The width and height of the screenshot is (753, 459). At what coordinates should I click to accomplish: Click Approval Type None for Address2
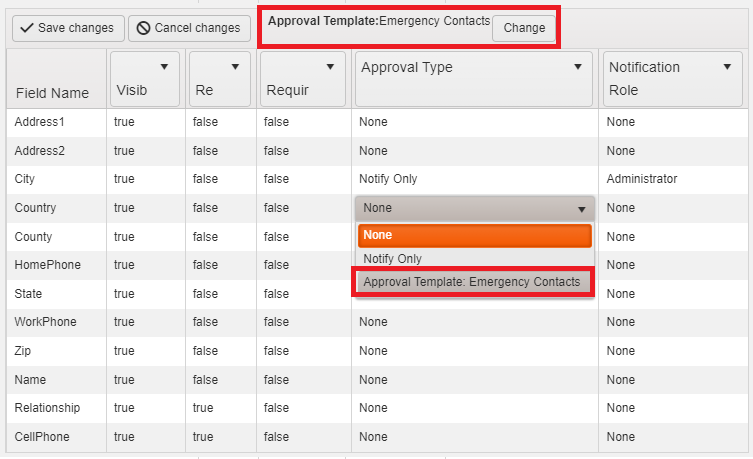(373, 151)
